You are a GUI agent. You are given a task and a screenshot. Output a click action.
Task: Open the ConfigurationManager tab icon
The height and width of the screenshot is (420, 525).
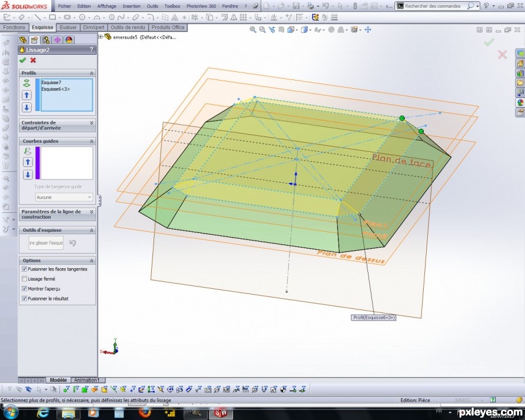coord(46,40)
